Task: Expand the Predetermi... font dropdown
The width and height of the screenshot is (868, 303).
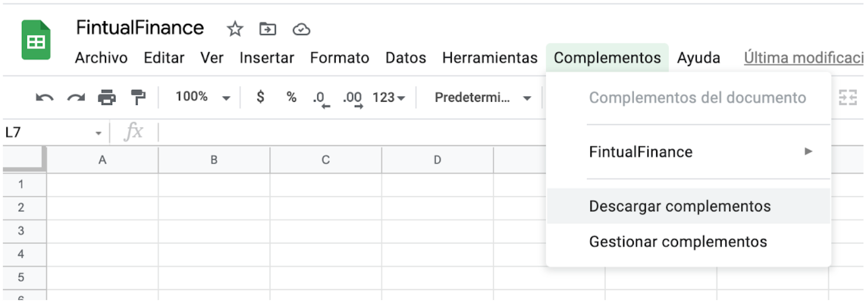Action: click(x=482, y=98)
